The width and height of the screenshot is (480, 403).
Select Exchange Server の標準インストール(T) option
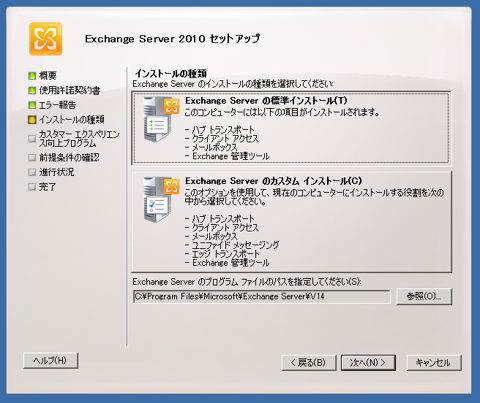point(292,129)
